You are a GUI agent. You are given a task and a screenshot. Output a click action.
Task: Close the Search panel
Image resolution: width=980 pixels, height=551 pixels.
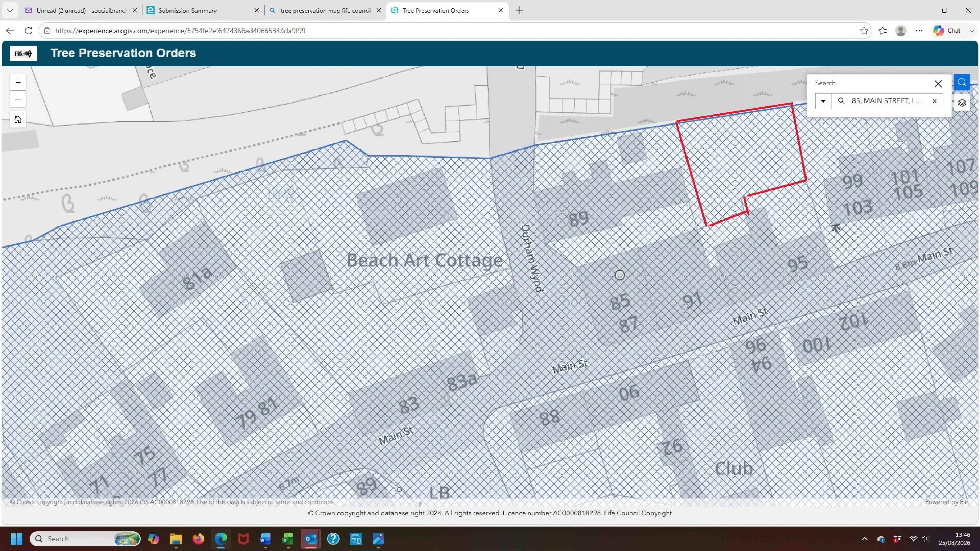coord(938,84)
